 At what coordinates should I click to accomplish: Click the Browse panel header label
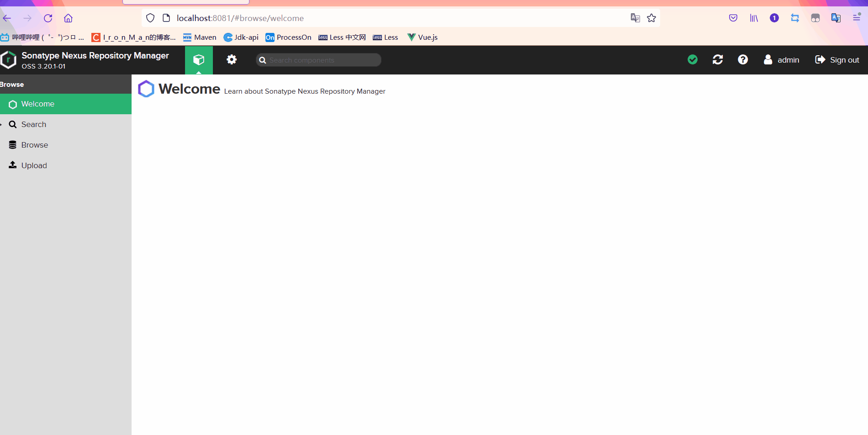click(12, 85)
